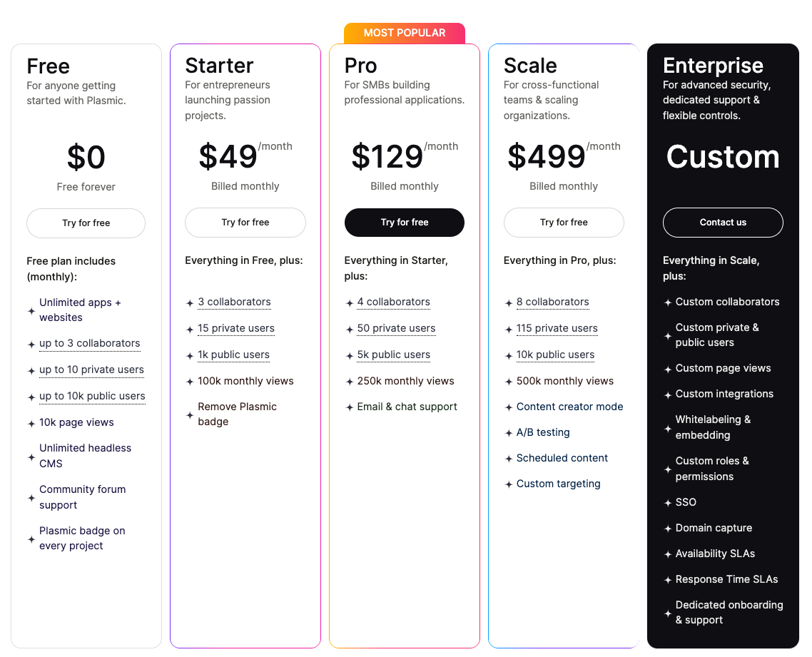Click sparkle icon next to A/B testing
Viewport: 812px width, 657px height.
(x=509, y=433)
